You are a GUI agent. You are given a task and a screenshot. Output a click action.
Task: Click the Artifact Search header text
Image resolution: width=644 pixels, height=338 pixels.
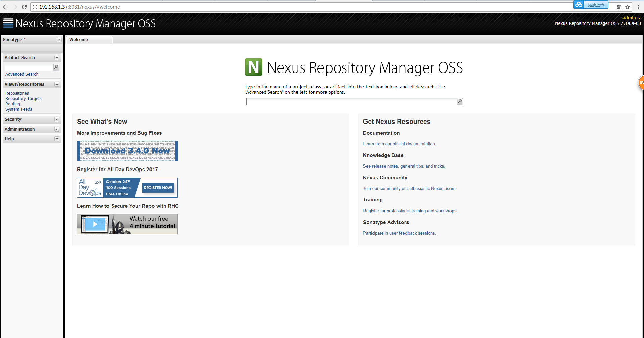pos(20,58)
